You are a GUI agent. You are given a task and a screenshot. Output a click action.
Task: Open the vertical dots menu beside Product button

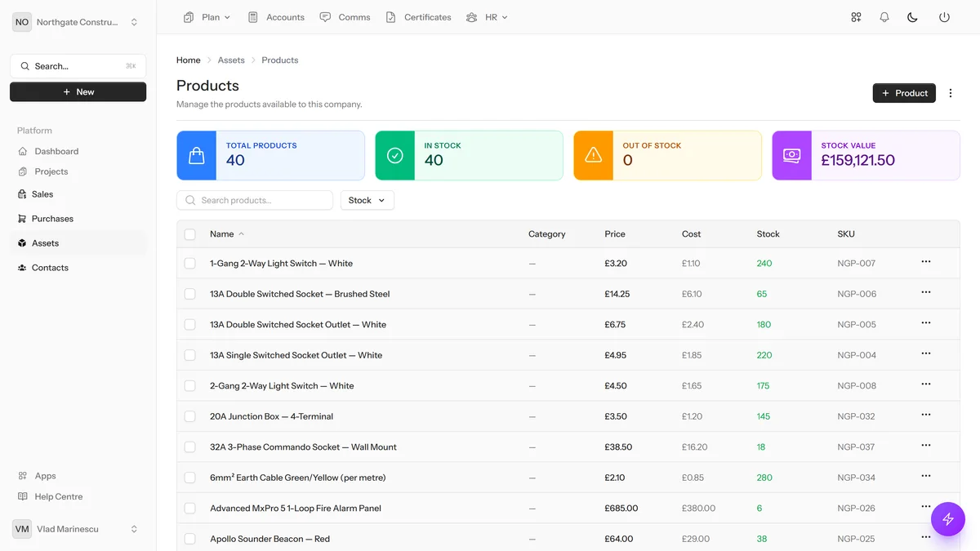pyautogui.click(x=951, y=93)
